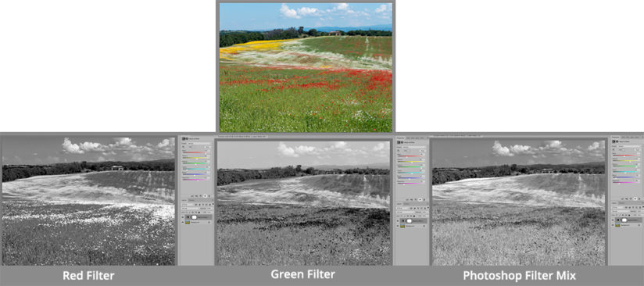The width and height of the screenshot is (644, 286).
Task: Switch to Layers tab in Red Filter panel
Action: pos(184,201)
